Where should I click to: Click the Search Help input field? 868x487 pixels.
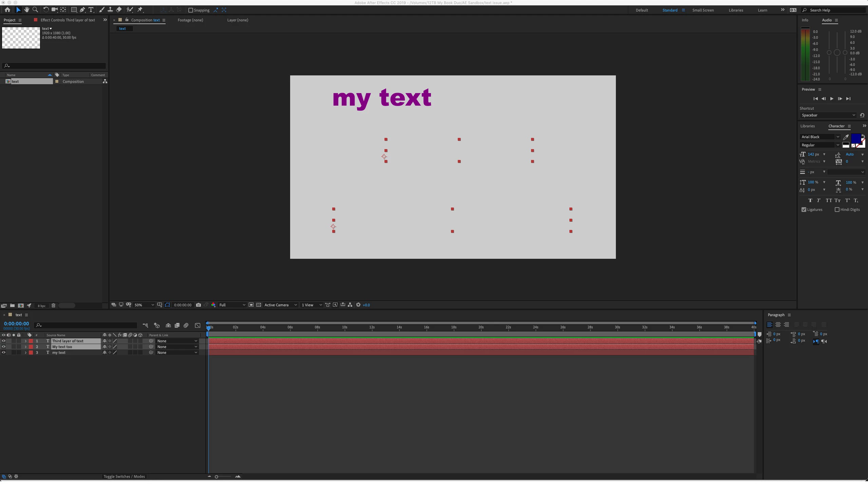[835, 10]
